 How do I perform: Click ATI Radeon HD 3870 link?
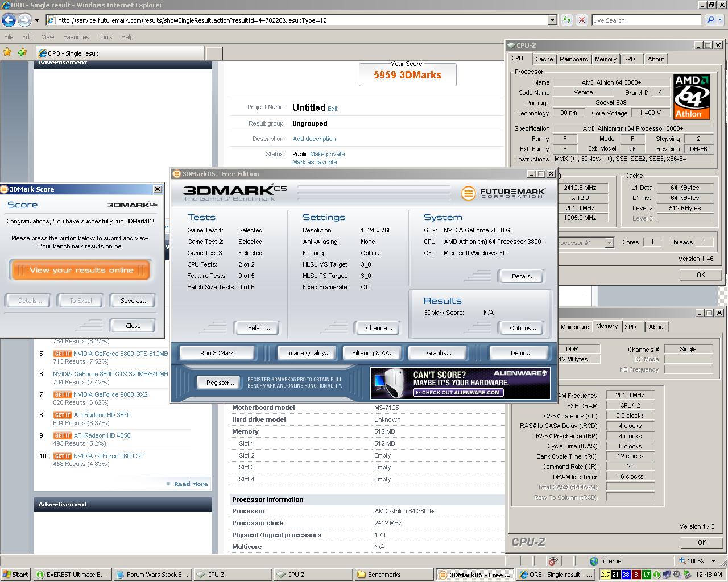[102, 415]
